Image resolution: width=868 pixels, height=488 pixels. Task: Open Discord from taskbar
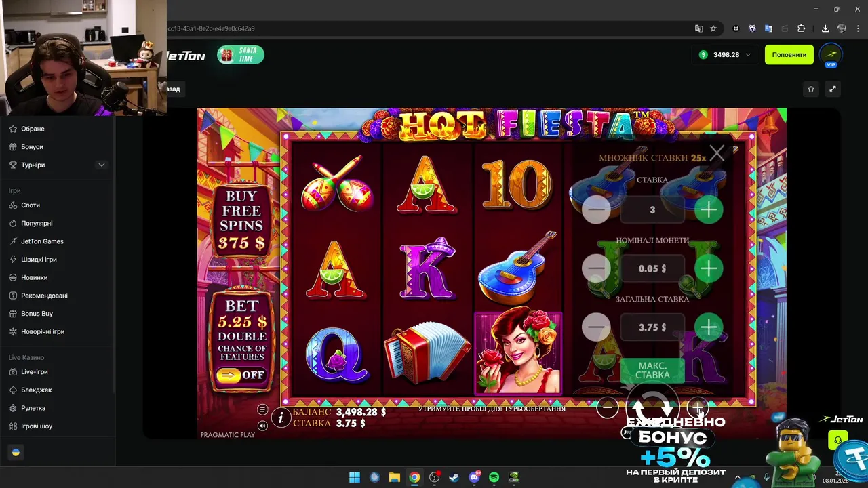(x=474, y=477)
